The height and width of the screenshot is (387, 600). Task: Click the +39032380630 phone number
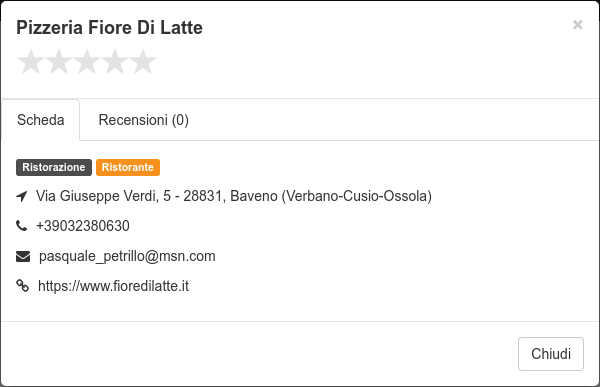[83, 226]
